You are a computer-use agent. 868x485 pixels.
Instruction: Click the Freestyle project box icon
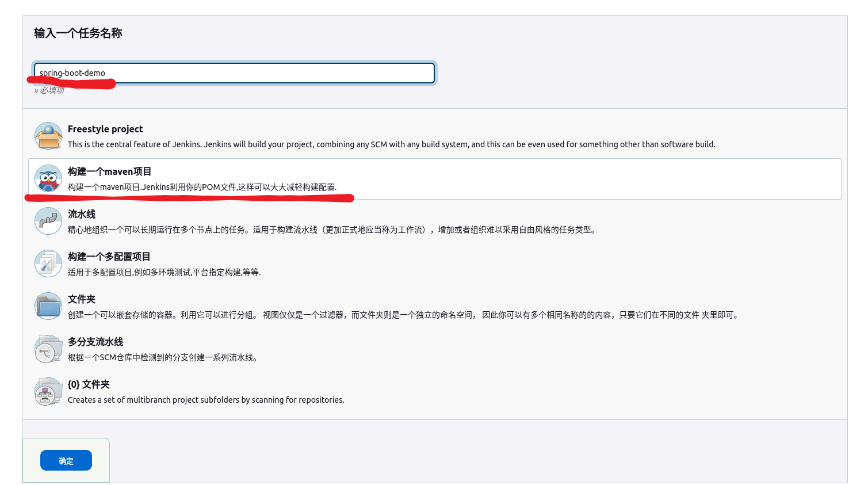tap(48, 136)
